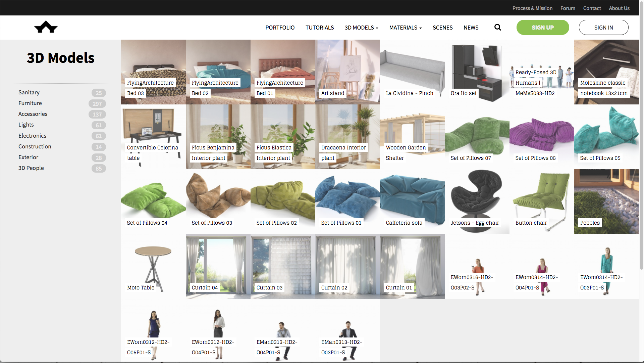Open the Set of Pillows 04 thumbnail
644x363 pixels.
(x=153, y=201)
